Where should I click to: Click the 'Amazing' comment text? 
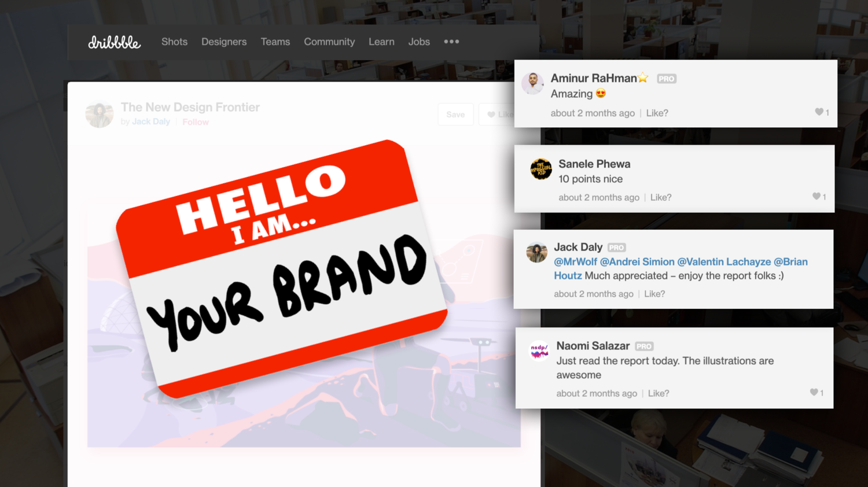(578, 94)
